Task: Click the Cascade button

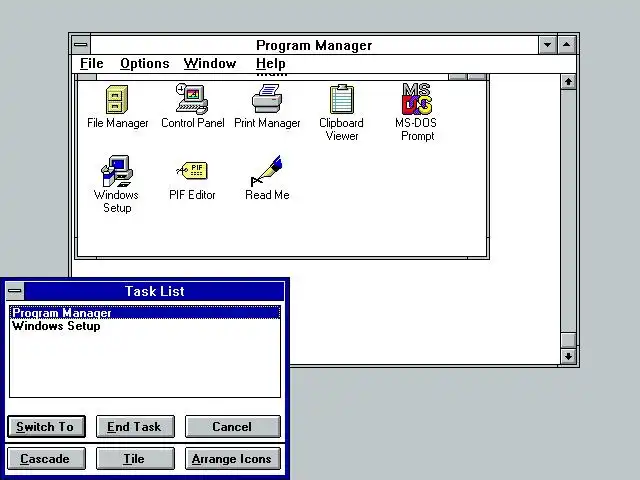Action: [x=46, y=459]
